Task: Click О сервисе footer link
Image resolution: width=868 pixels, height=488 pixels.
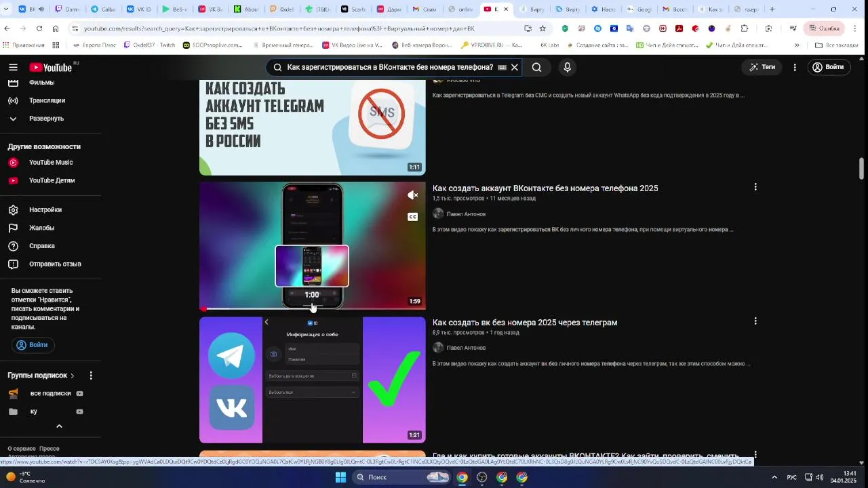Action: [22, 449]
